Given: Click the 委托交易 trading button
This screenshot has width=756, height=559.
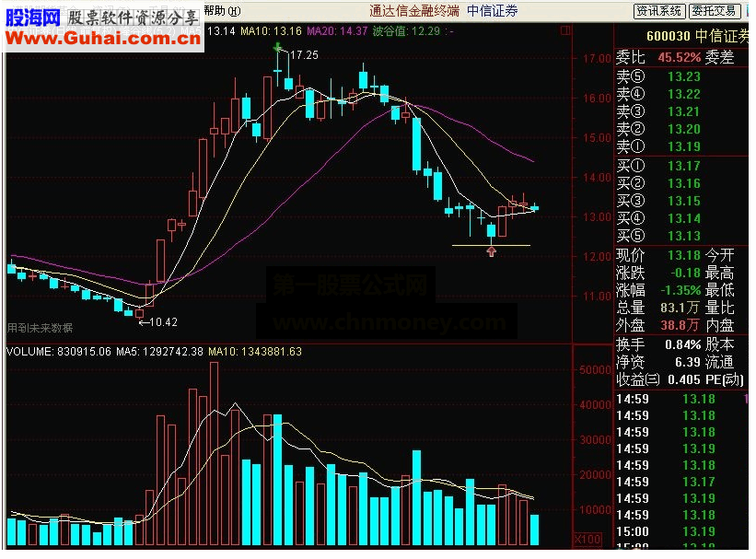Looking at the screenshot, I should (714, 11).
